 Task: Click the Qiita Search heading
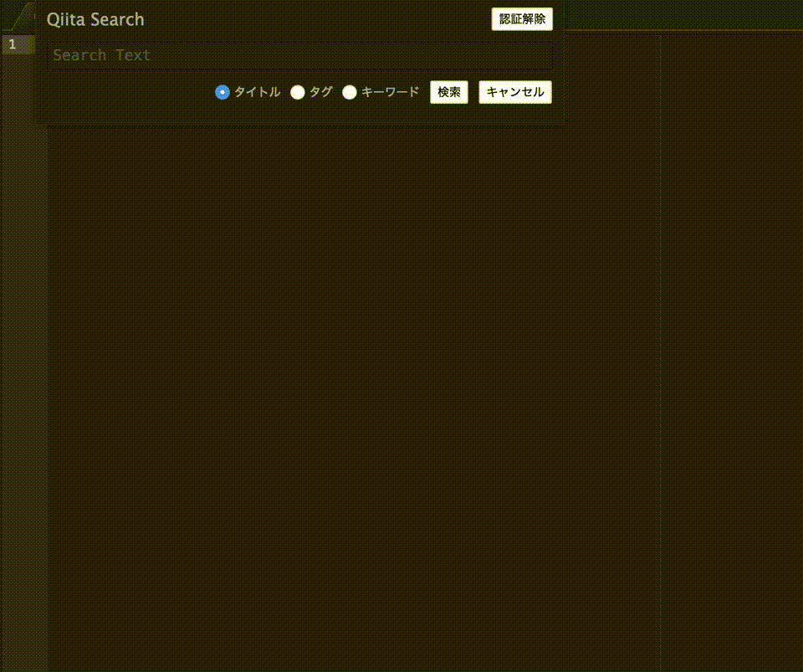tap(95, 19)
